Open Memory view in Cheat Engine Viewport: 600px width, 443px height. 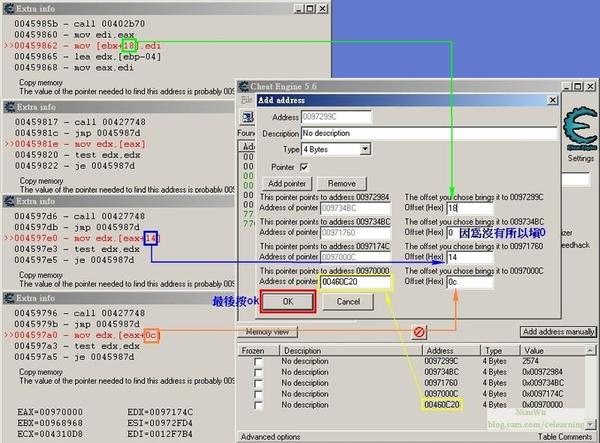pos(267,332)
